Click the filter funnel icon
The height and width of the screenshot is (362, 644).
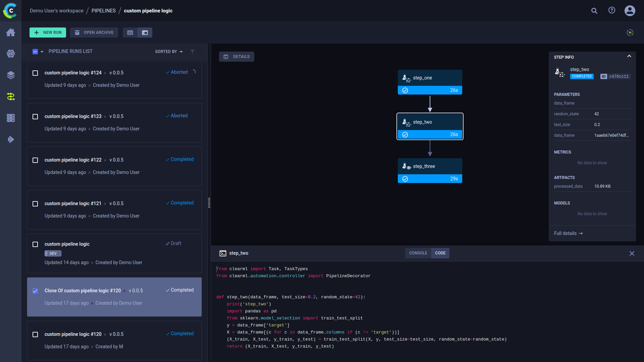click(x=193, y=52)
